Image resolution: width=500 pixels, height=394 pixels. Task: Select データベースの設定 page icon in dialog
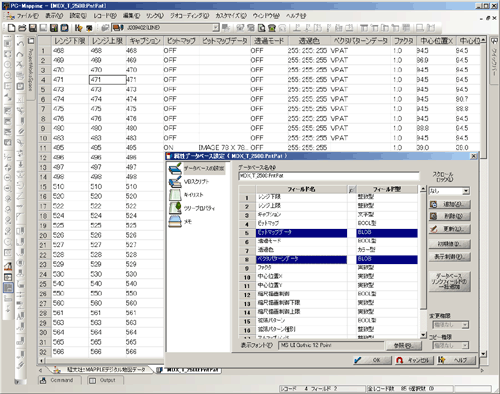pos(175,169)
